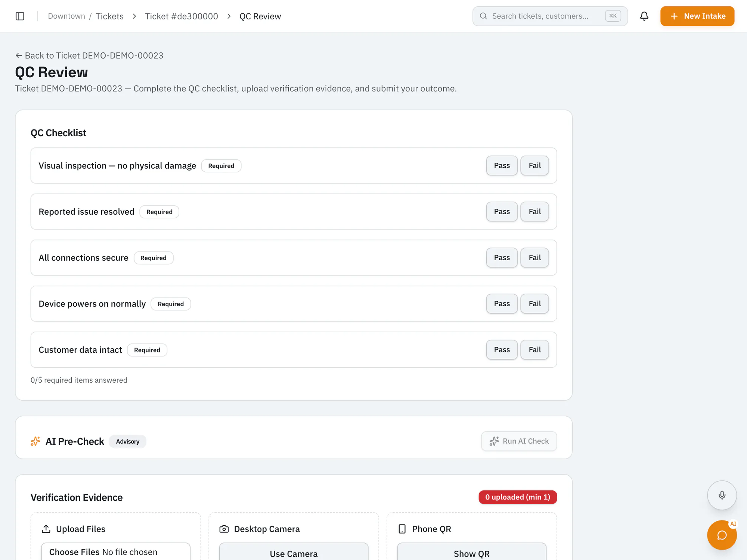
Task: Click the Desktop Camera icon
Action: click(x=224, y=529)
